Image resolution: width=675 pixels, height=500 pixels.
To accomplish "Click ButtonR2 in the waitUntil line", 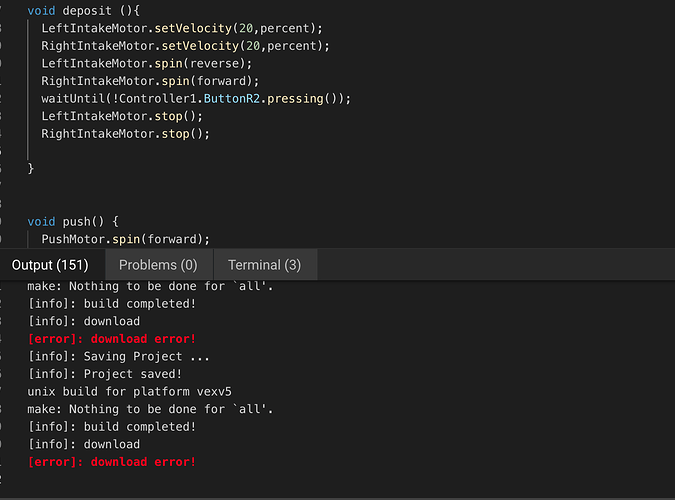I will click(x=232, y=99).
